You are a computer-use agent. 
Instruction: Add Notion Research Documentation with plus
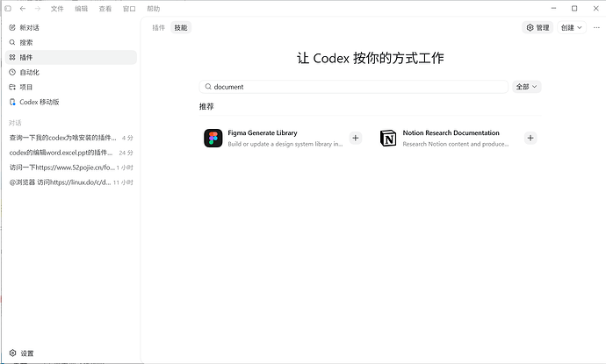[x=530, y=139]
